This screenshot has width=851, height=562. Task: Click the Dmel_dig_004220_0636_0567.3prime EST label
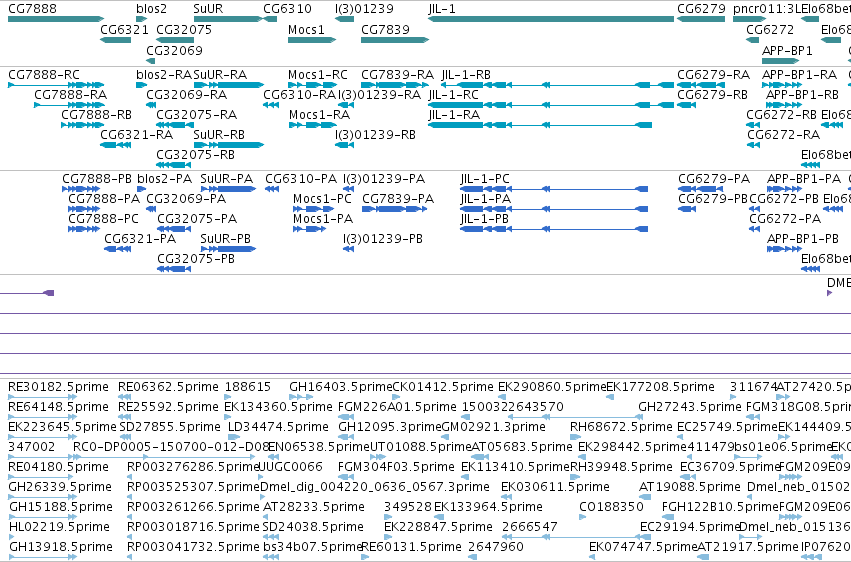pos(375,487)
